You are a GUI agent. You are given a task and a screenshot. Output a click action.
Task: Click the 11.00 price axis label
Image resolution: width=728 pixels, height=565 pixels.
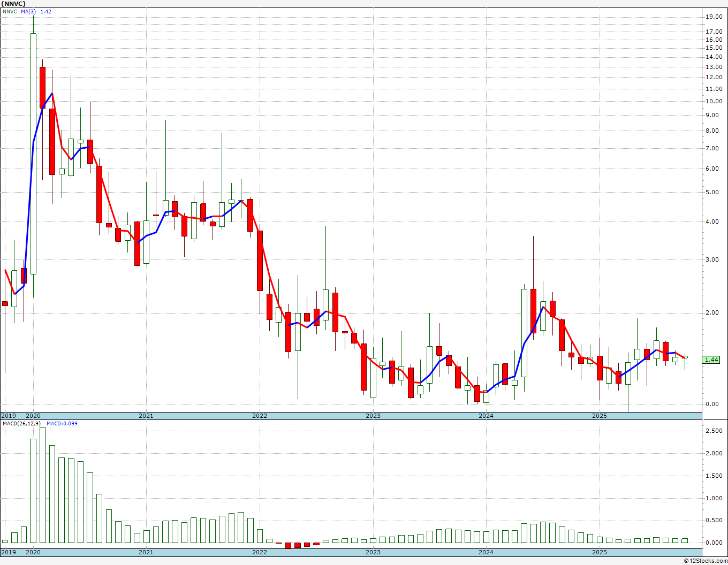[x=714, y=89]
